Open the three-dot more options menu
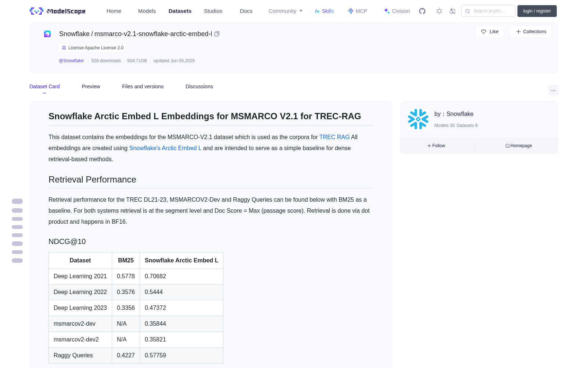The image size is (588, 368). click(553, 90)
